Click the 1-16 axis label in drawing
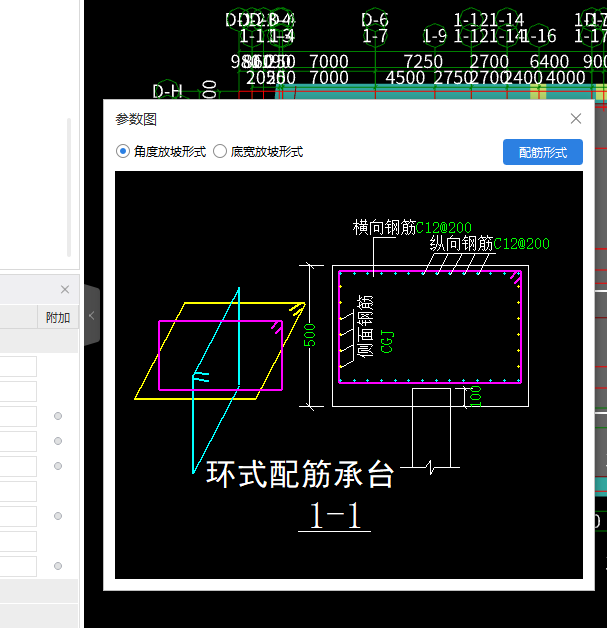This screenshot has height=628, width=607. click(539, 36)
